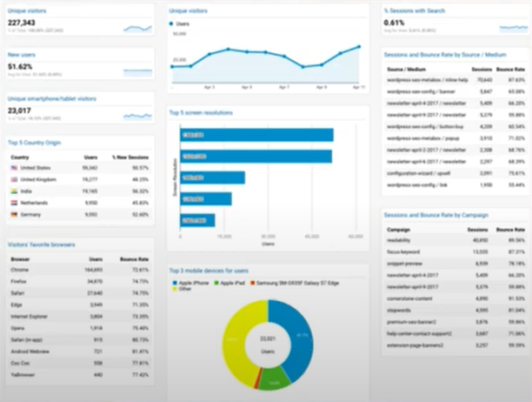Select the Edge browser row
This screenshot has height=402, width=532.
pos(80,305)
